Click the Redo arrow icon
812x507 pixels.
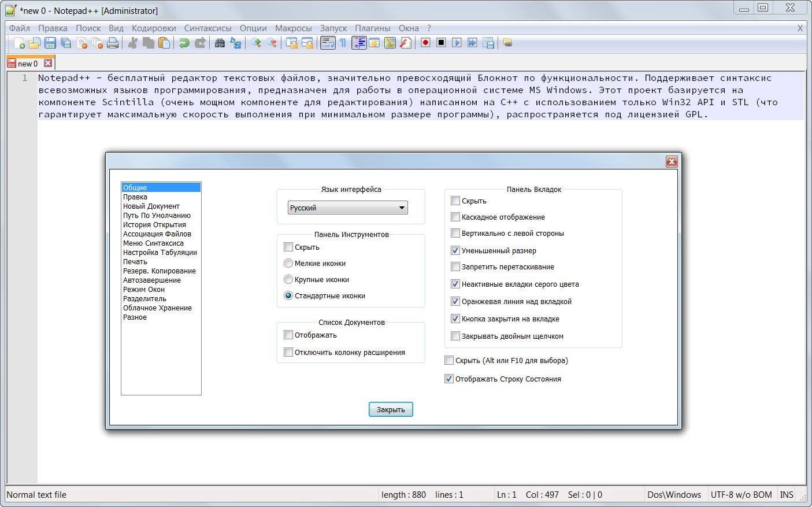click(200, 43)
